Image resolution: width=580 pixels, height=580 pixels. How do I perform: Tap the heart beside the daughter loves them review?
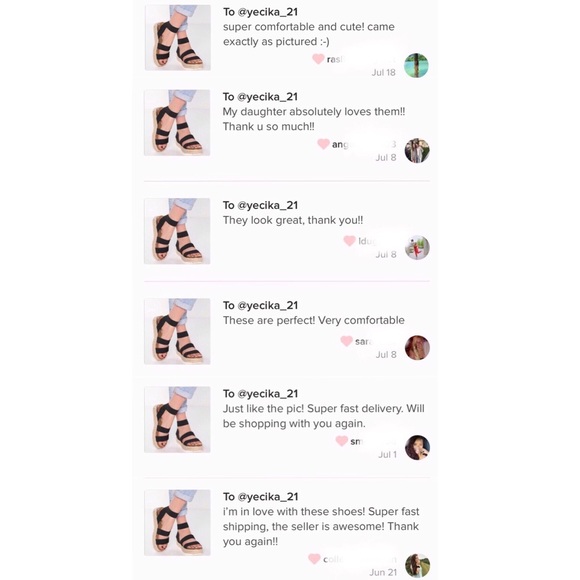click(323, 144)
